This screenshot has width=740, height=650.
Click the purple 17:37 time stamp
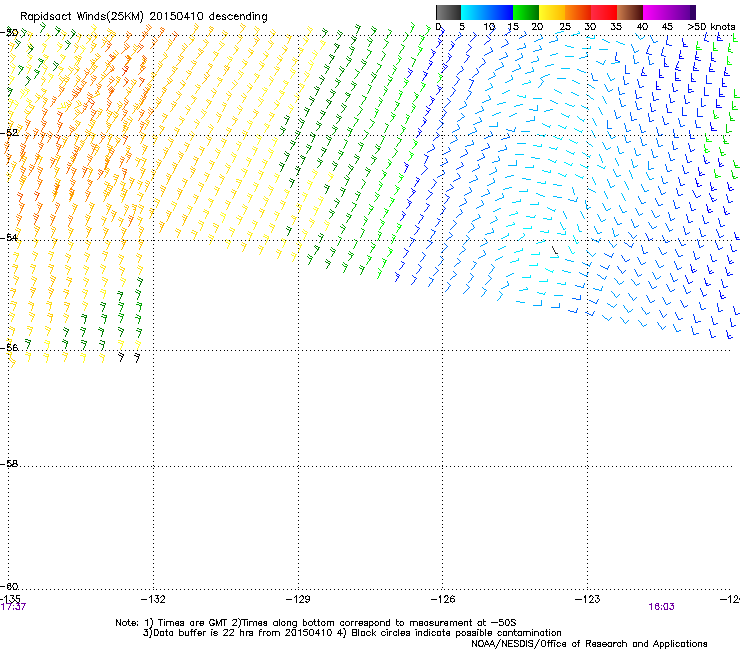(x=13, y=607)
